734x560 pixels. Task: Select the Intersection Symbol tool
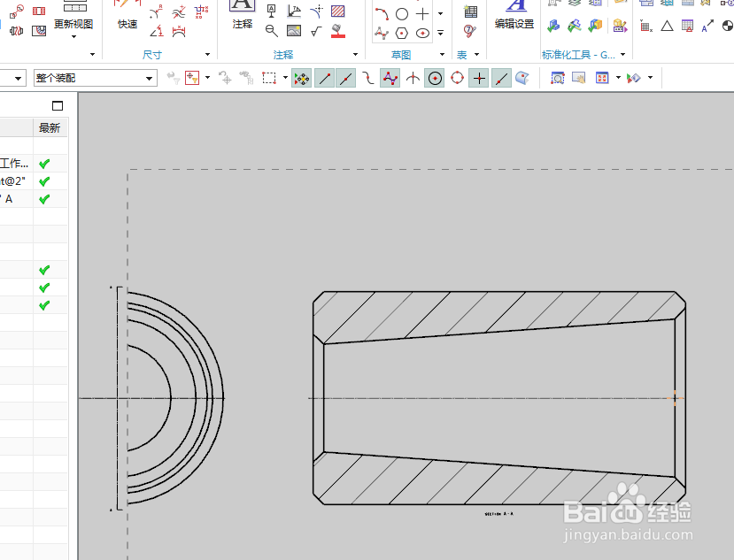tap(317, 12)
